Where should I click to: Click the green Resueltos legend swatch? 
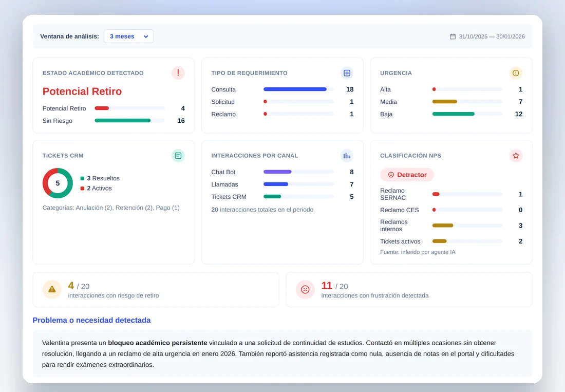83,178
